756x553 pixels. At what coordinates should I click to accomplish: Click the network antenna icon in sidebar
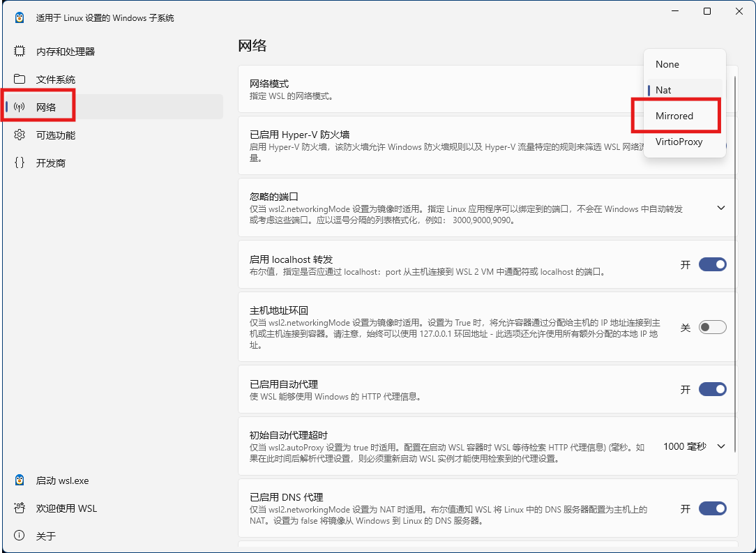coord(20,107)
